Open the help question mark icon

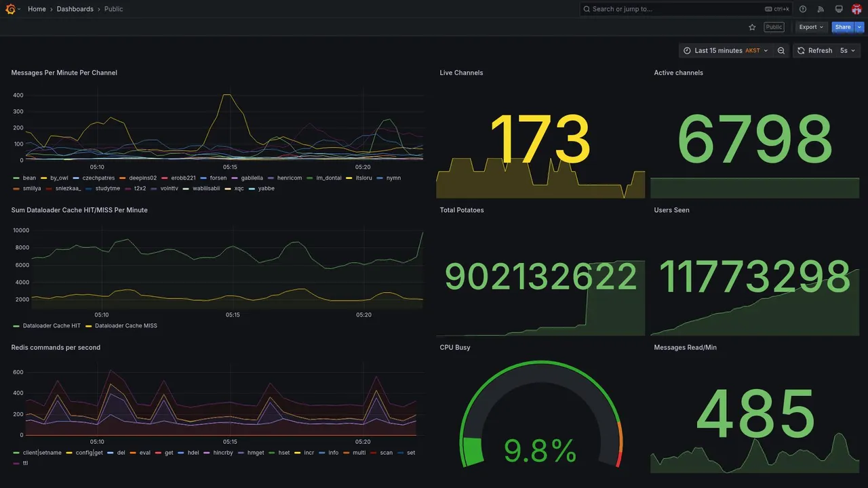803,9
